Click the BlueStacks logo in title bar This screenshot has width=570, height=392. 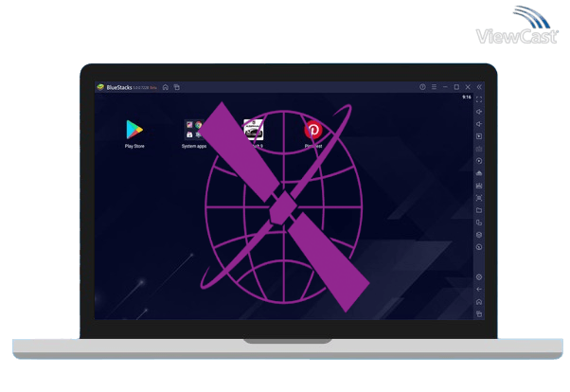pos(99,87)
